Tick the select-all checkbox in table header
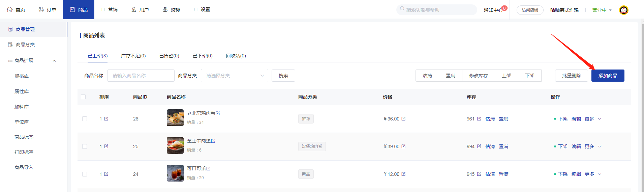644x192 pixels. pyautogui.click(x=83, y=97)
